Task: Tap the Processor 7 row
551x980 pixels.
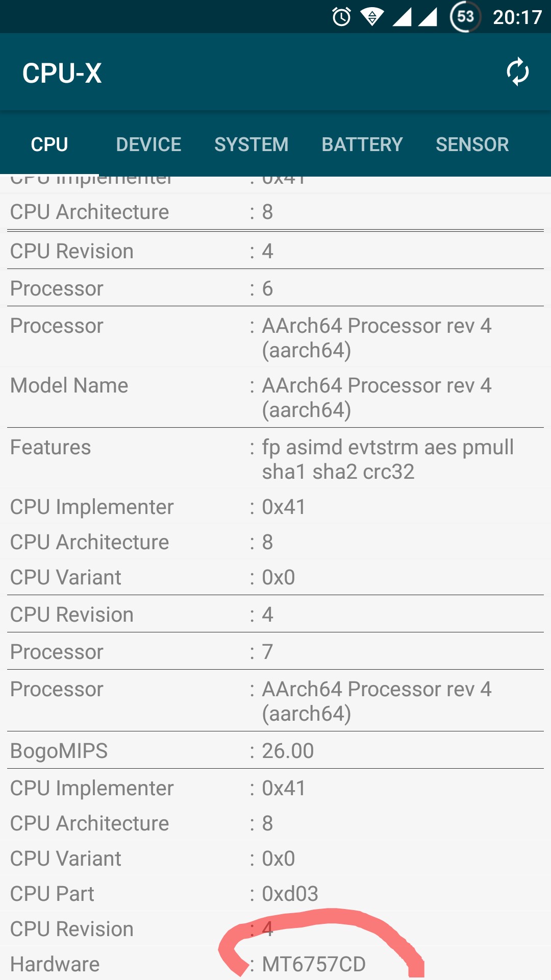Action: 275,652
